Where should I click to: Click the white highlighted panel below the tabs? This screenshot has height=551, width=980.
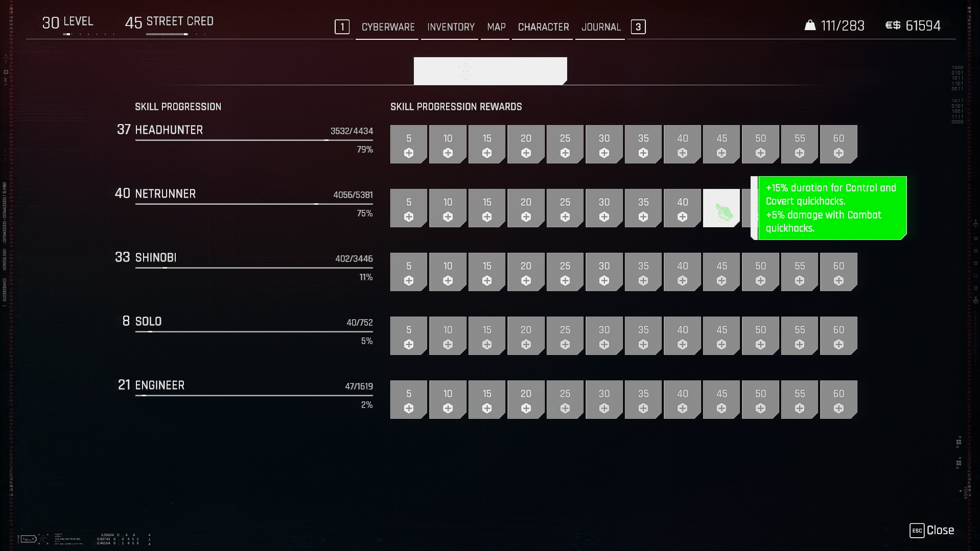tap(490, 71)
